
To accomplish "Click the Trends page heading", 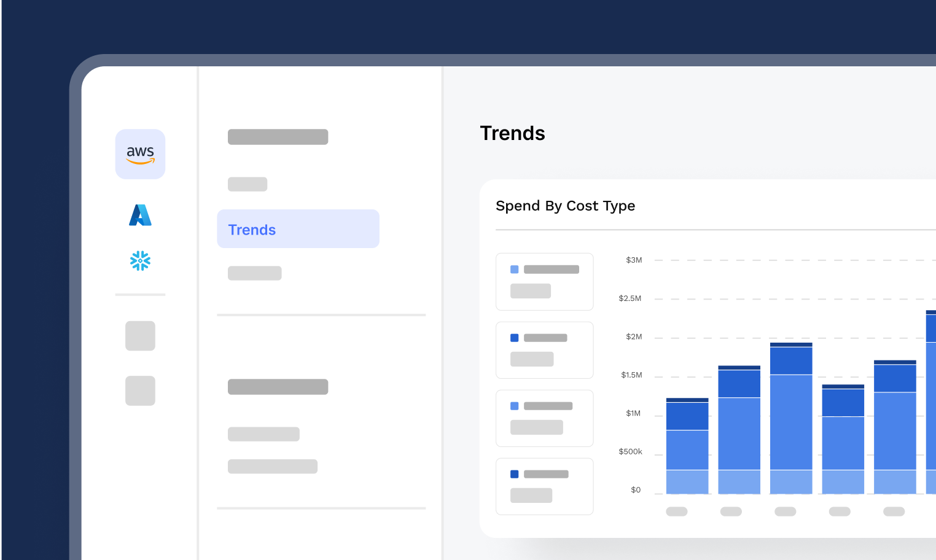I will tap(512, 133).
